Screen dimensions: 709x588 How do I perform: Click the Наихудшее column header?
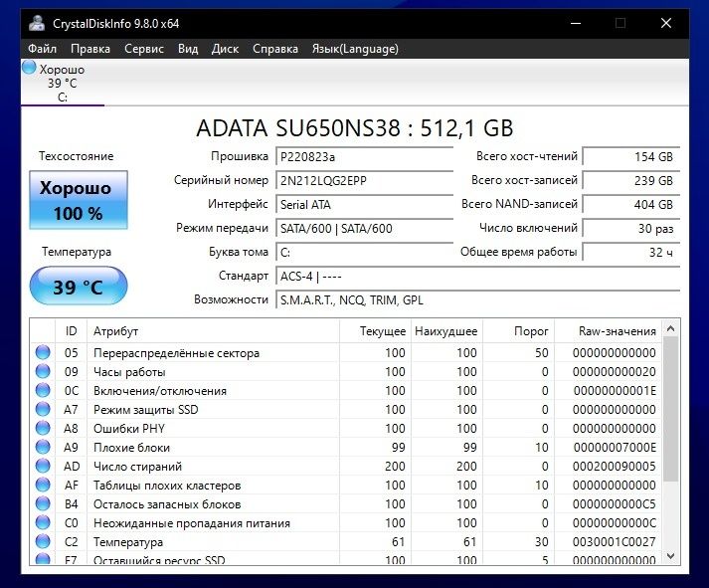447,331
